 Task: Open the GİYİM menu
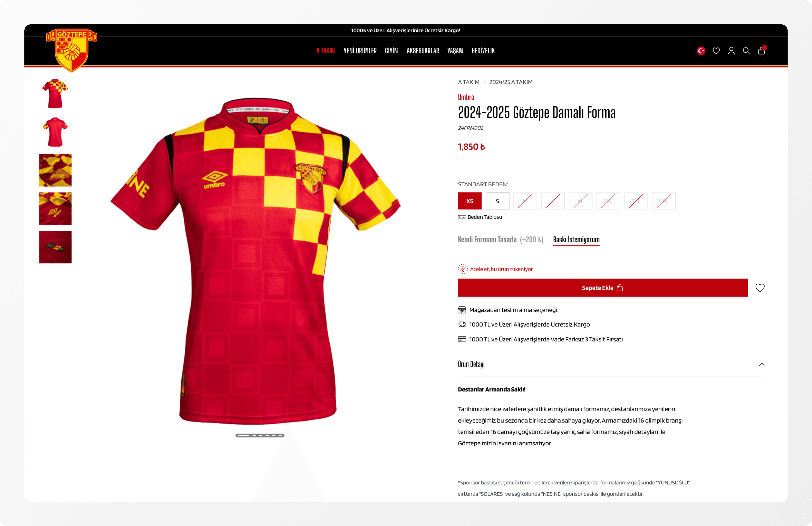392,51
